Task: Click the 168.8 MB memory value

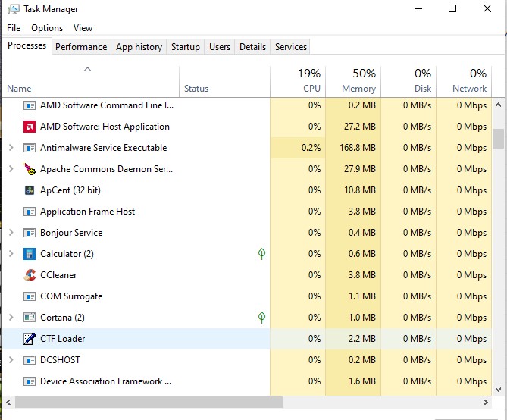Action: pos(358,148)
